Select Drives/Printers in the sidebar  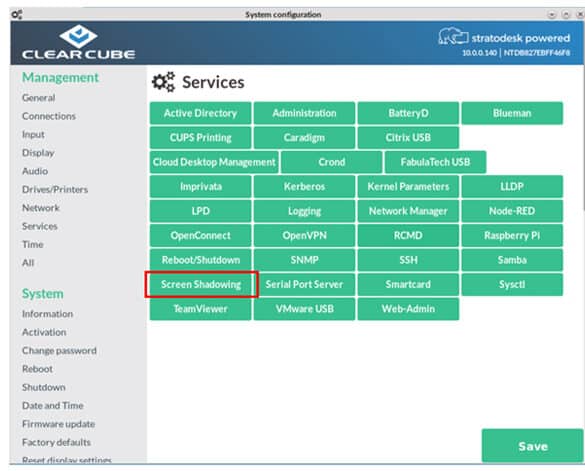coord(55,189)
